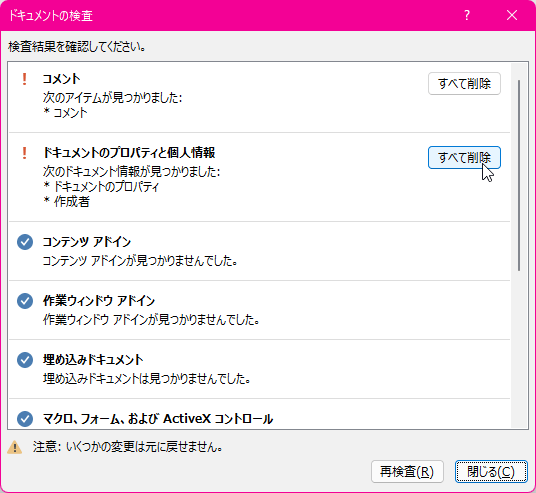Click the 注意: いくつかの変更は元に戻せません。 note
The height and width of the screenshot is (493, 536).
128,447
